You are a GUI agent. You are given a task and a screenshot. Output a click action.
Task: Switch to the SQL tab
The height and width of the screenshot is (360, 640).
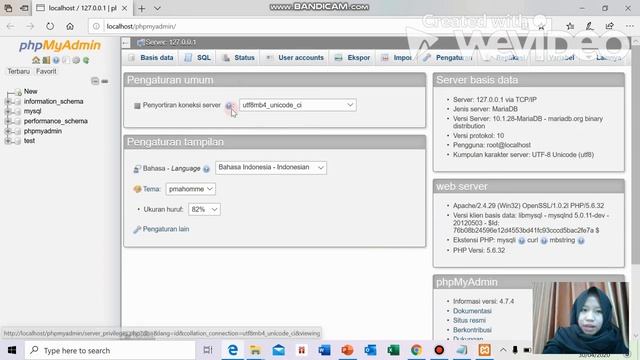click(198, 58)
